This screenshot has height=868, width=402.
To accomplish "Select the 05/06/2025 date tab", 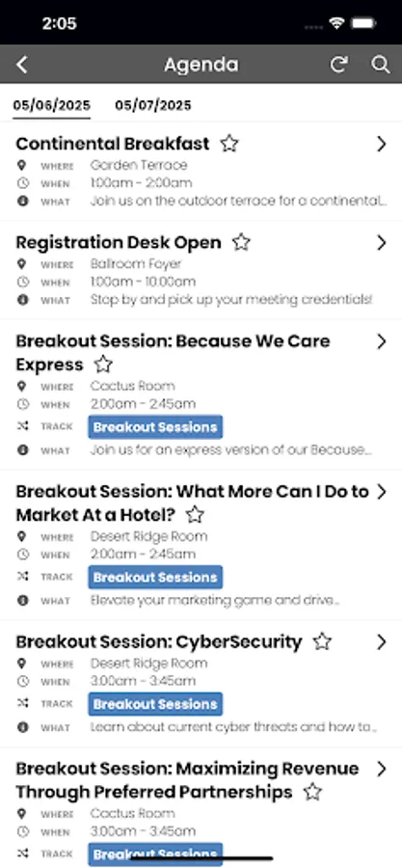I will click(52, 105).
